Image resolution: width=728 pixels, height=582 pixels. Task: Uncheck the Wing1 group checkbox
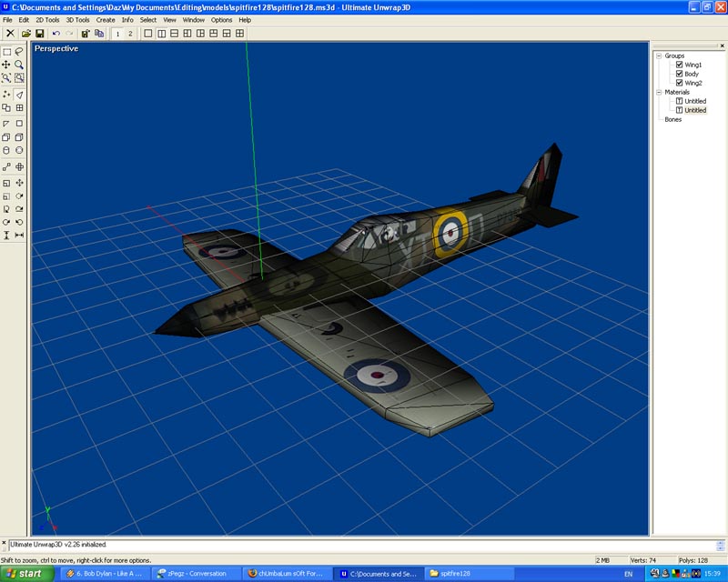679,65
